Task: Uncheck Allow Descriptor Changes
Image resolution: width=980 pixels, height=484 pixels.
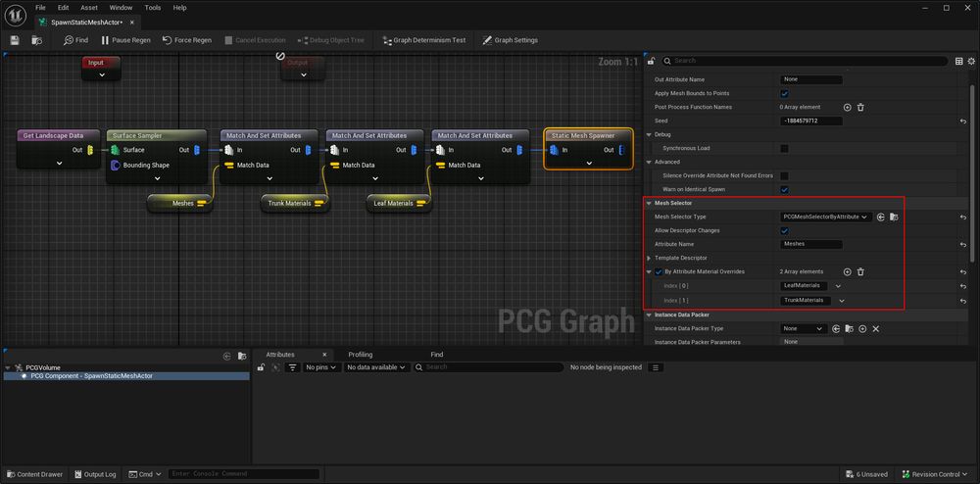Action: coord(784,231)
